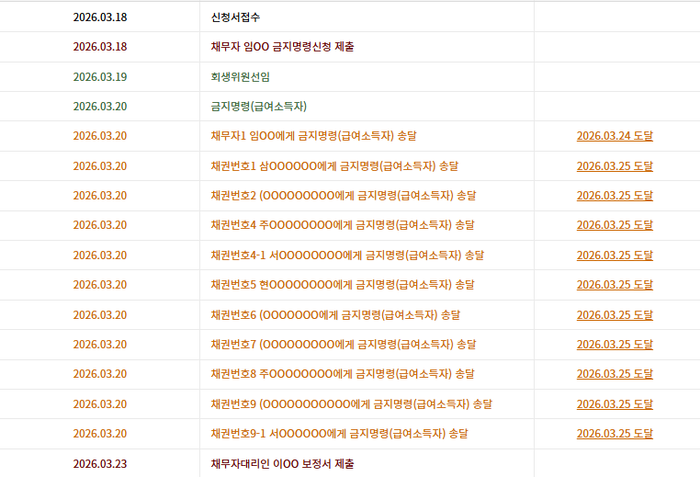Open 도달 link in 채권번호7 row
This screenshot has height=477, width=700.
coord(614,345)
